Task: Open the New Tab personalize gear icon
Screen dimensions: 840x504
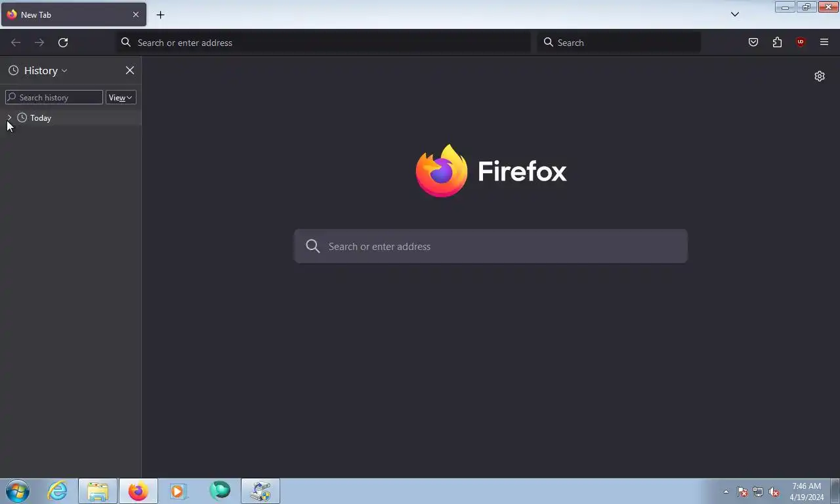Action: coord(820,76)
